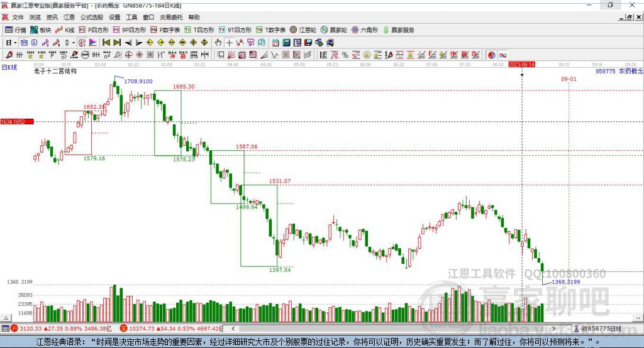Click the red 2023-08-14 date marker
Viewport: 644px width, 348px height.
pos(521,65)
